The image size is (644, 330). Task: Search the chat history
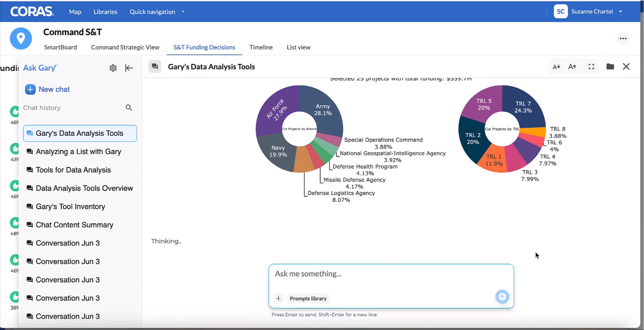click(129, 108)
